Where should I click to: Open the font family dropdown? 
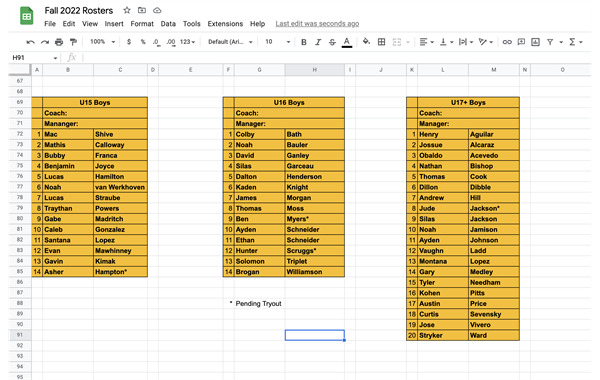click(230, 42)
